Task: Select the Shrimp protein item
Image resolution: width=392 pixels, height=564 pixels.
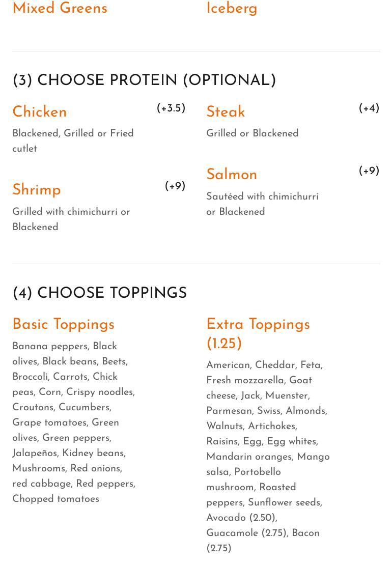Action: pyautogui.click(x=37, y=190)
